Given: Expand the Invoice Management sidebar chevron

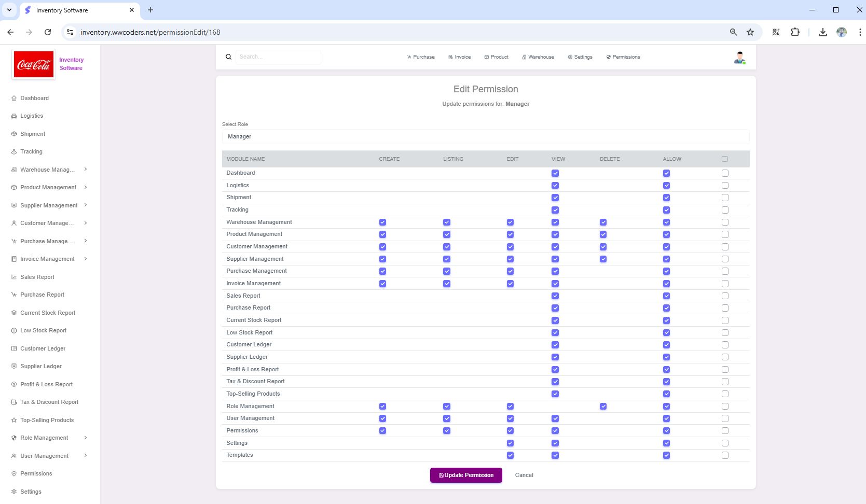Looking at the screenshot, I should click(86, 259).
